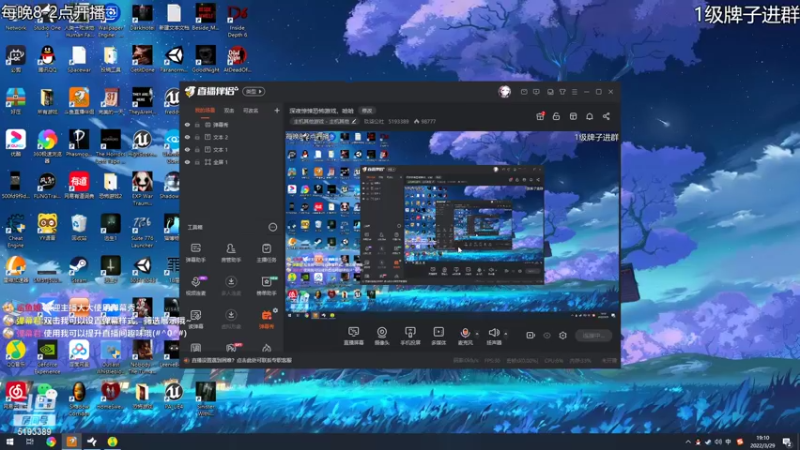
Task: Add a new scene with the plus icon
Action: (277, 110)
